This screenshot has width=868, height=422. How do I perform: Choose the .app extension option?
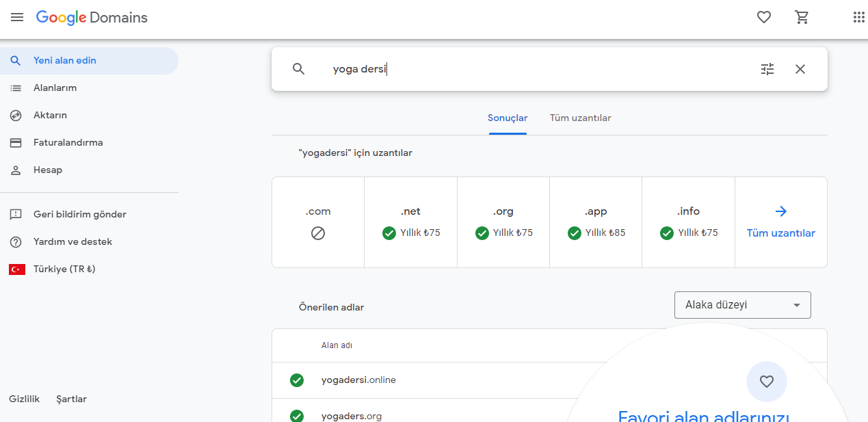point(596,222)
